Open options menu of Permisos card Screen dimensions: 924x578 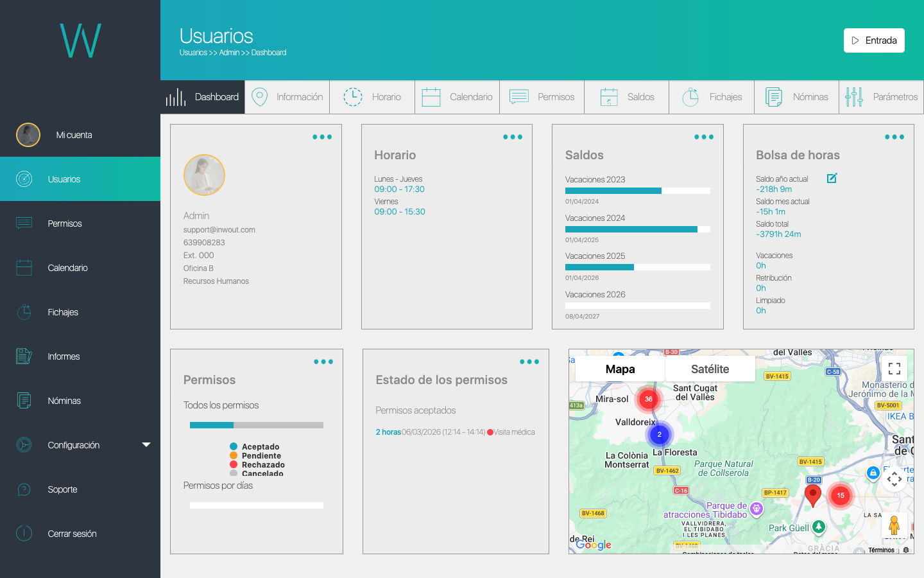323,362
